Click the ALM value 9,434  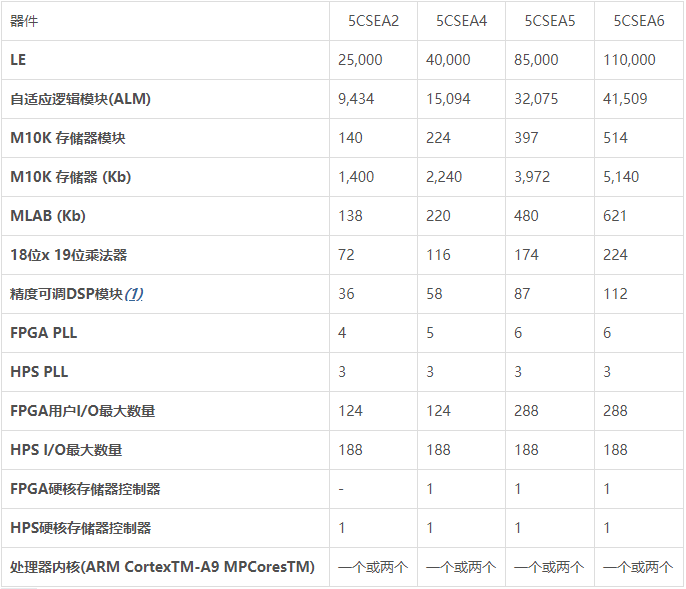tap(356, 99)
